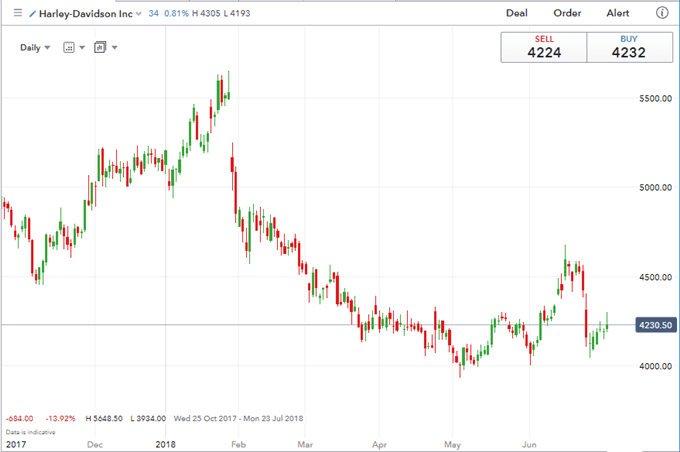The width and height of the screenshot is (680, 452).
Task: Click the 0.81% change in header
Action: pyautogui.click(x=176, y=13)
